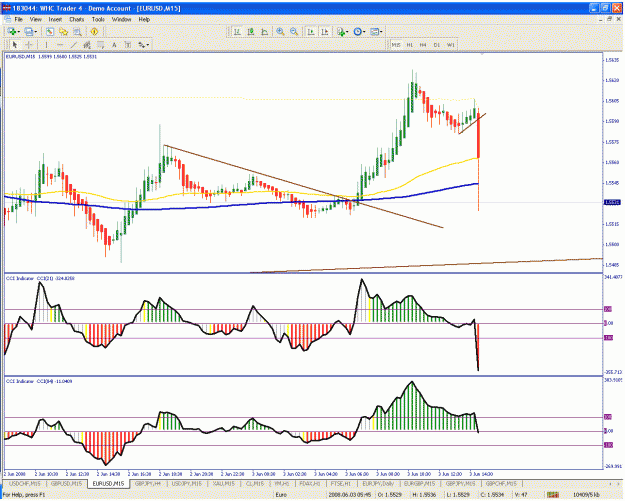The image size is (625, 501).
Task: Click the chart window icon beside File menu
Action: pyautogui.click(x=7, y=19)
